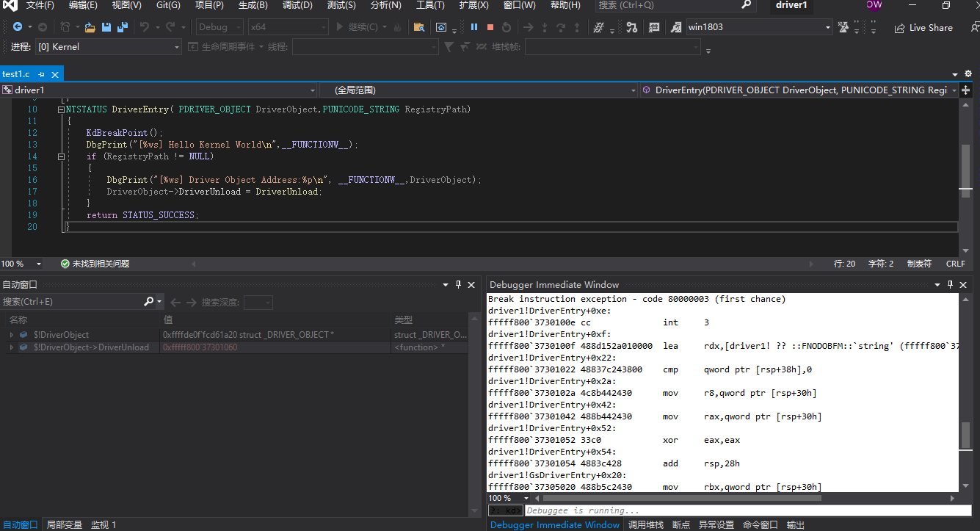Save the current file with the single floppy icon
This screenshot has height=531, width=980.
click(106, 27)
